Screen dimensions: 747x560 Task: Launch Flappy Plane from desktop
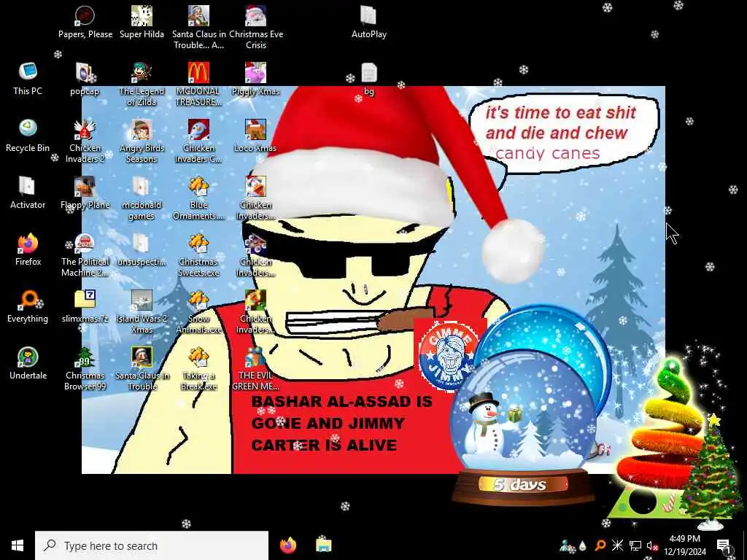(85, 192)
